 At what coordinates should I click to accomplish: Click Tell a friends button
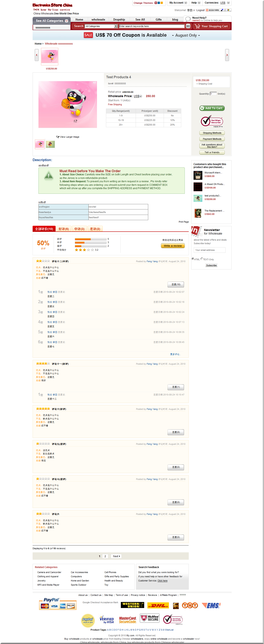[x=212, y=153]
